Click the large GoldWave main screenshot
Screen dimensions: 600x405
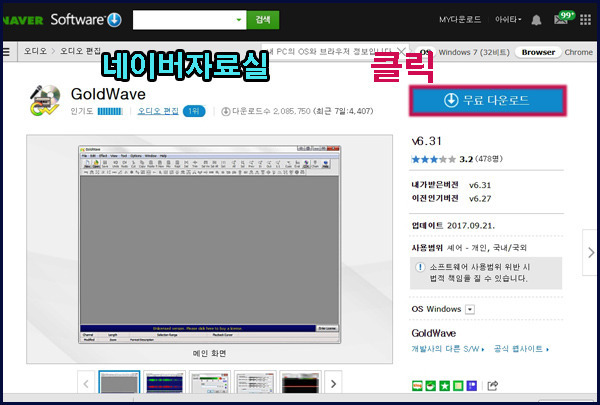tap(210, 244)
